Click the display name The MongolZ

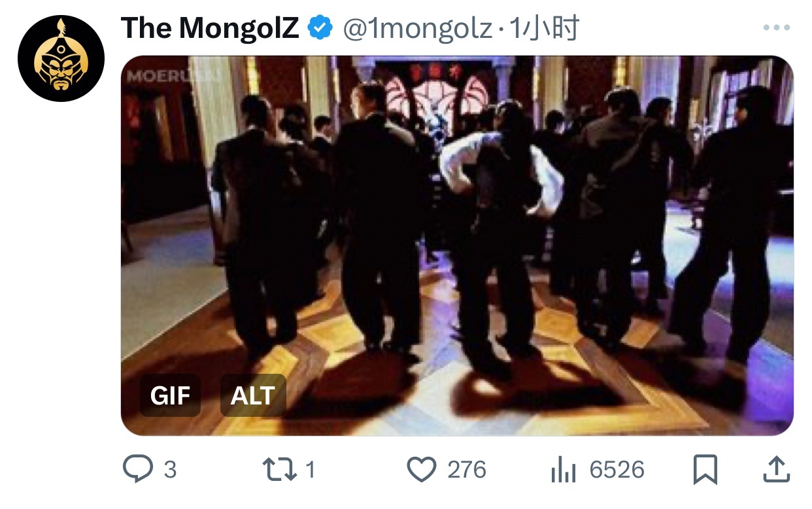(210, 28)
